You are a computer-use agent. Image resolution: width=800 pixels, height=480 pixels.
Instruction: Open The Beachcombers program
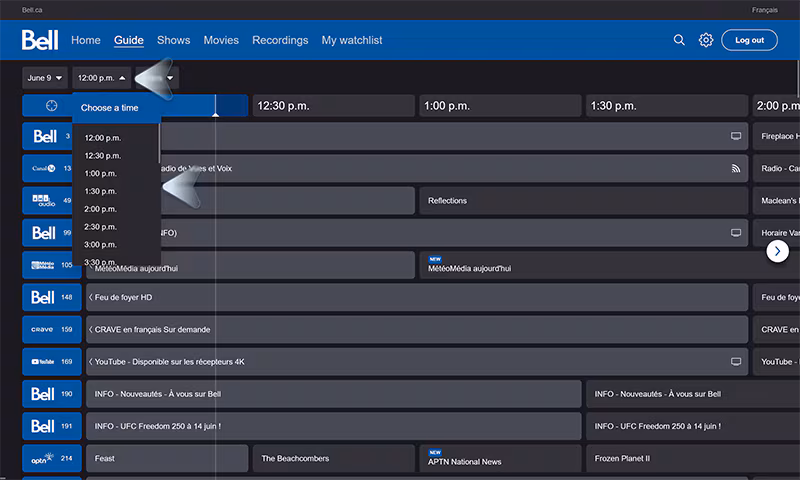coord(334,458)
